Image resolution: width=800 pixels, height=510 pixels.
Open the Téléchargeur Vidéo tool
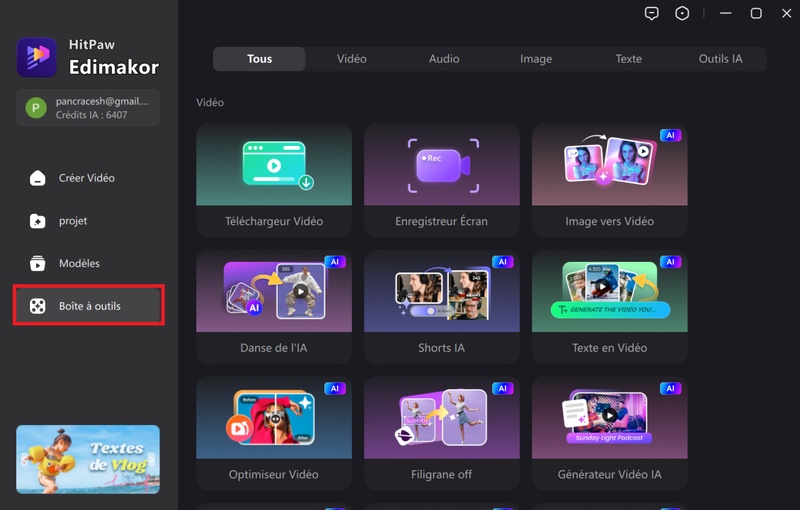(x=274, y=179)
